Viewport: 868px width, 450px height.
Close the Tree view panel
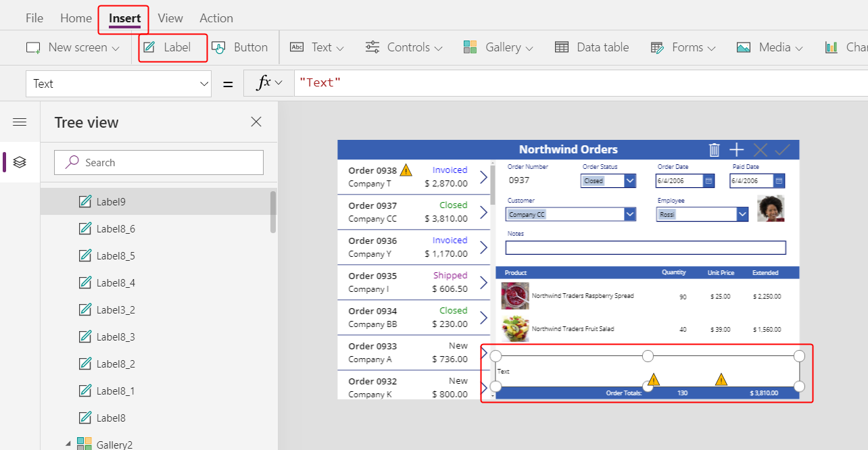pos(256,122)
